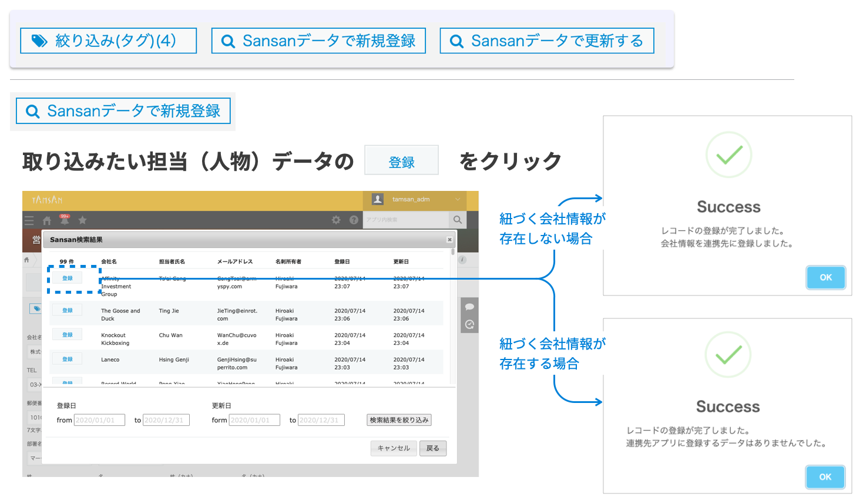Click the 登録日 from date field
This screenshot has height=504, width=863.
click(99, 420)
